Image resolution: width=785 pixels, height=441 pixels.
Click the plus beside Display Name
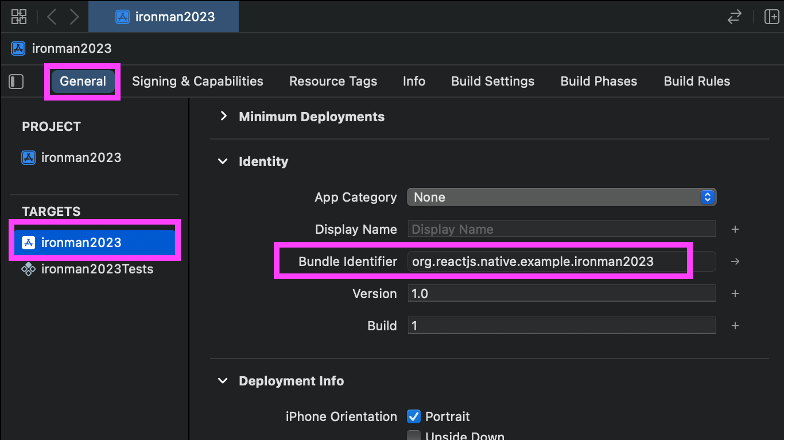click(735, 229)
